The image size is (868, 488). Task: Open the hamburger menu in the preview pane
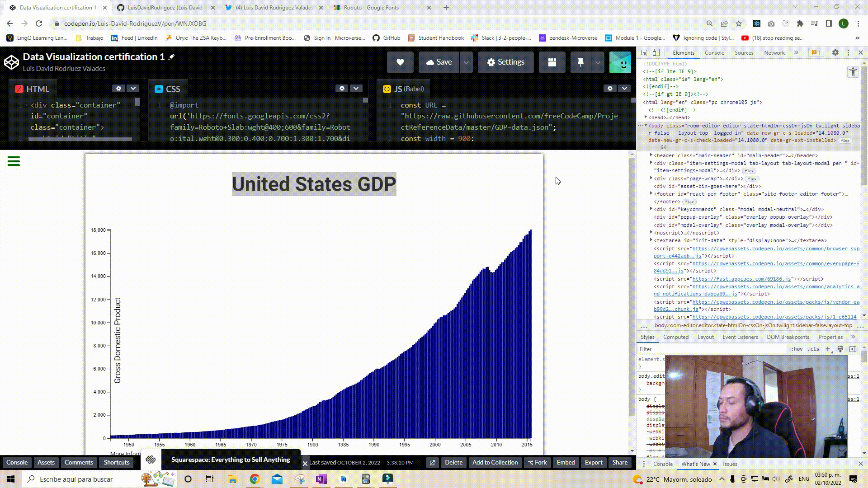click(x=14, y=161)
